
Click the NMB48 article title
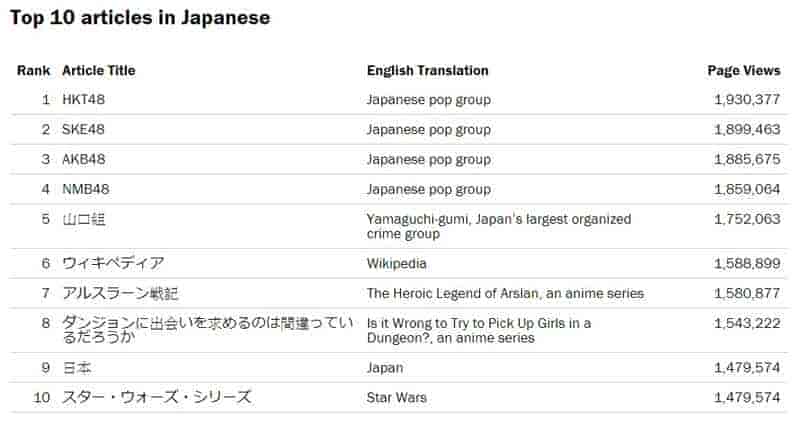tap(86, 189)
